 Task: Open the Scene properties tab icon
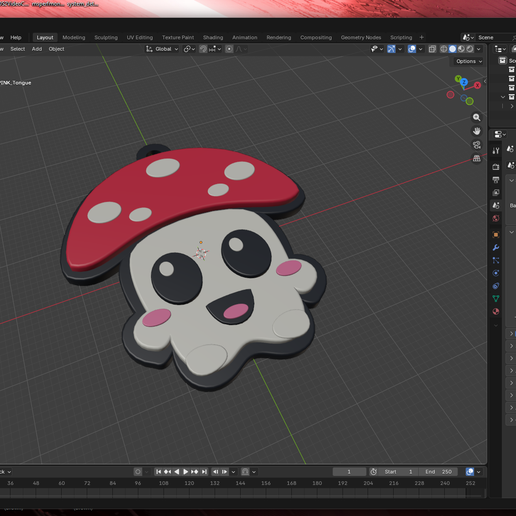pyautogui.click(x=496, y=205)
